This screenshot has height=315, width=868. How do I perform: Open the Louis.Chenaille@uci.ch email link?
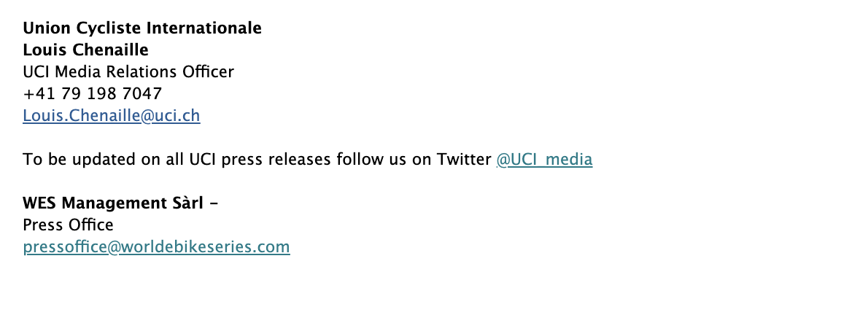(112, 116)
